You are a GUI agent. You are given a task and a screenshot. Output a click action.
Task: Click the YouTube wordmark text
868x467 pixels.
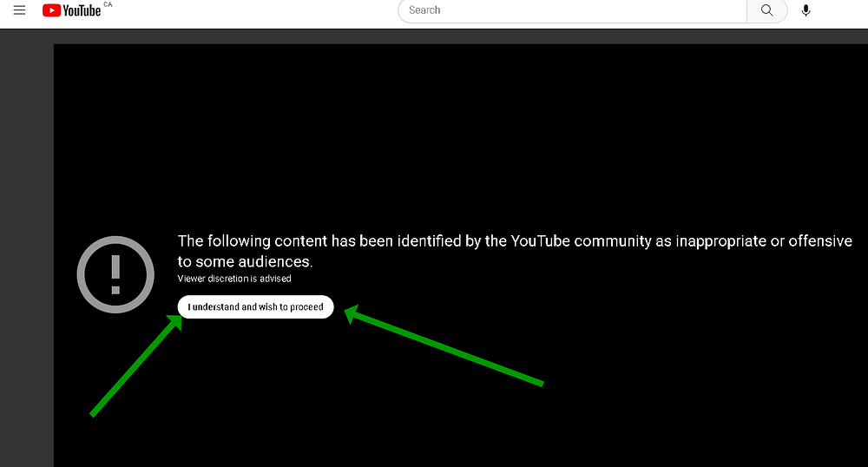pyautogui.click(x=82, y=10)
